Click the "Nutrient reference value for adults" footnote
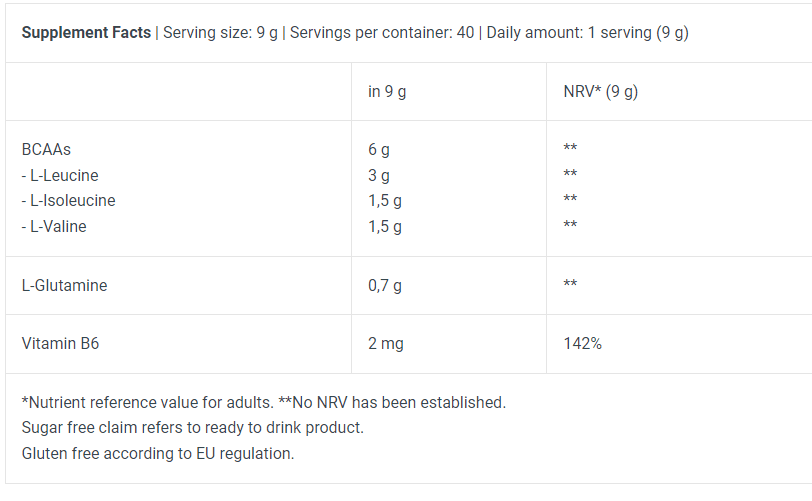 pos(148,402)
